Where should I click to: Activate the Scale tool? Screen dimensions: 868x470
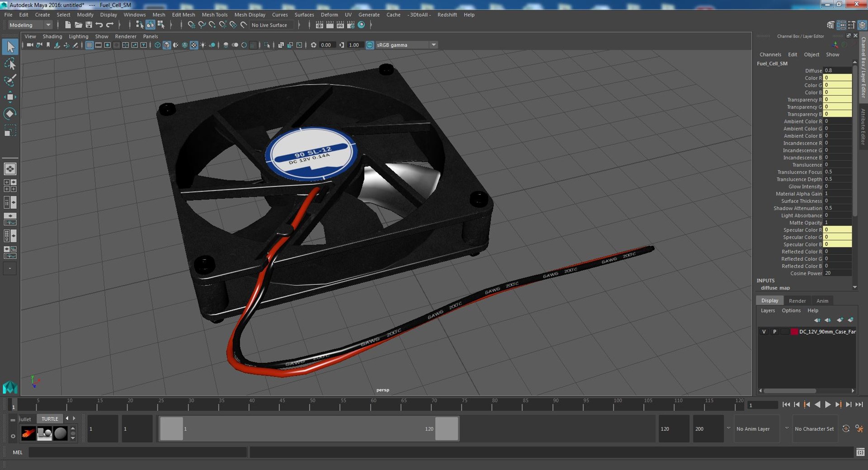pos(10,130)
